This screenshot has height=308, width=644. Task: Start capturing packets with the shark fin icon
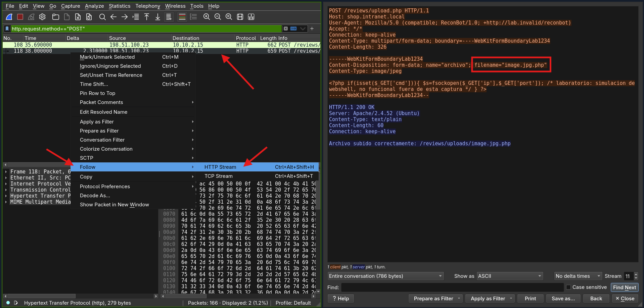[9, 17]
